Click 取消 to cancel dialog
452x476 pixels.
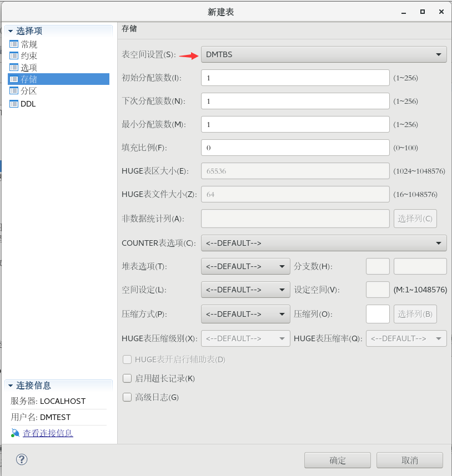(410, 460)
